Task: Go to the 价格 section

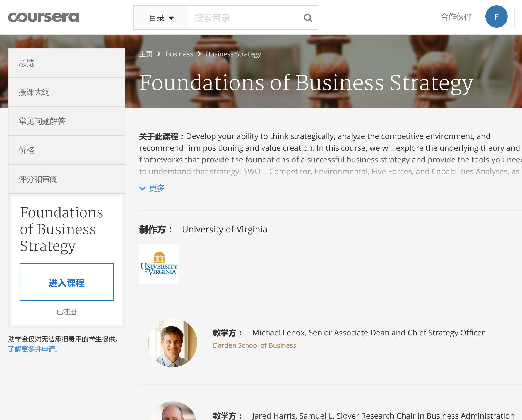Action: [x=67, y=150]
